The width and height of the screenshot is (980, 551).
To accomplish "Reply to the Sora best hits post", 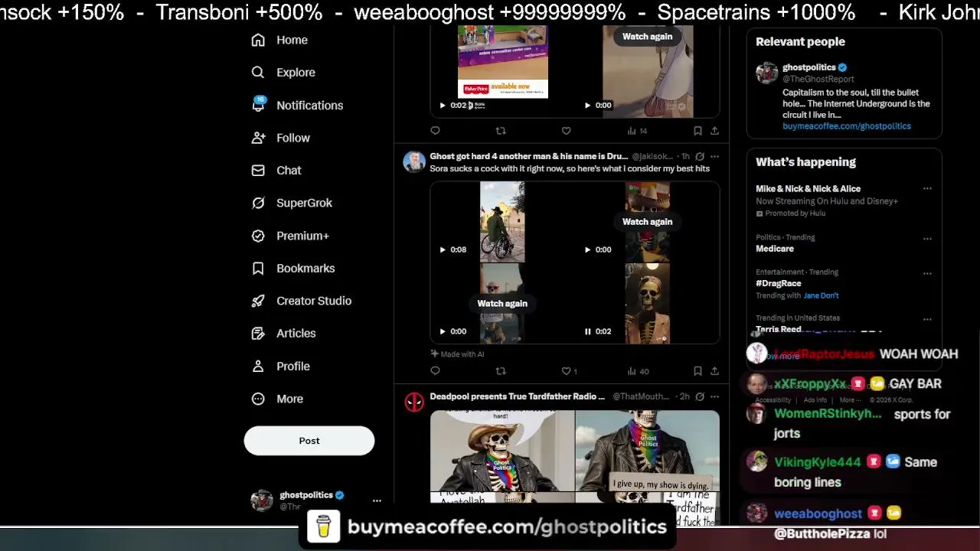I will [x=435, y=371].
